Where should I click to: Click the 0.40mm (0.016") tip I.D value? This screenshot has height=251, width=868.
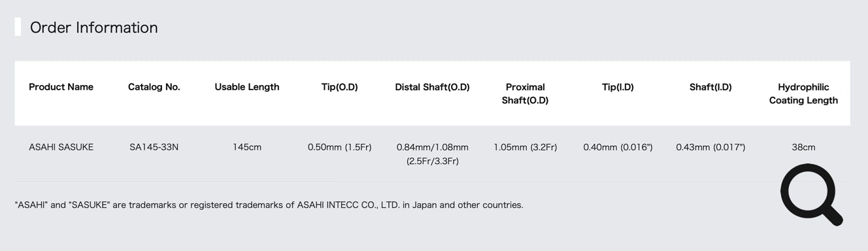coord(618,147)
